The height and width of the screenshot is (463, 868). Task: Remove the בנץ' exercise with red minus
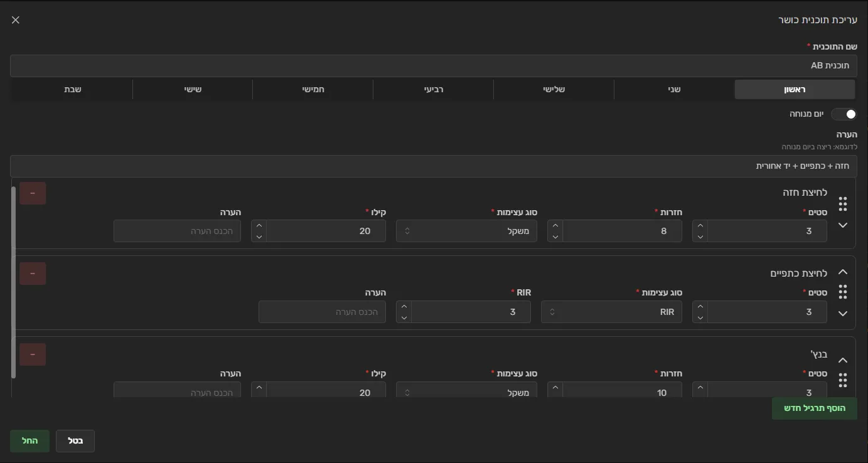pos(33,354)
